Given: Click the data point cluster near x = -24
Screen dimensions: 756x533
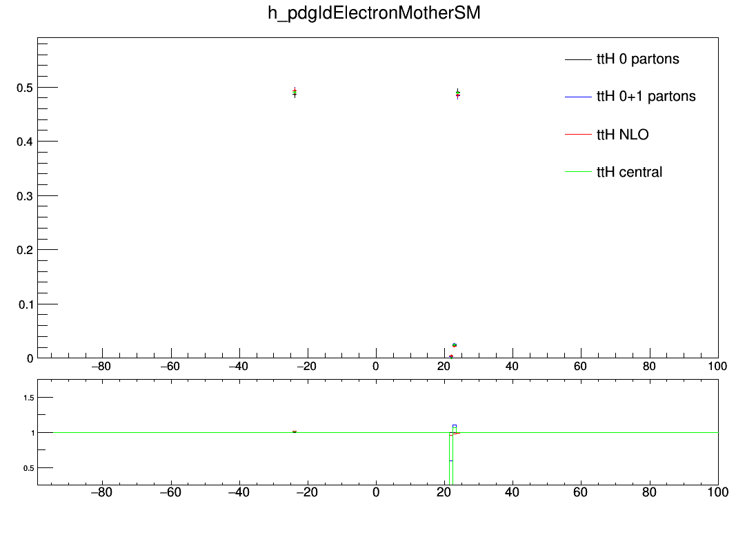Looking at the screenshot, I should coord(295,93).
